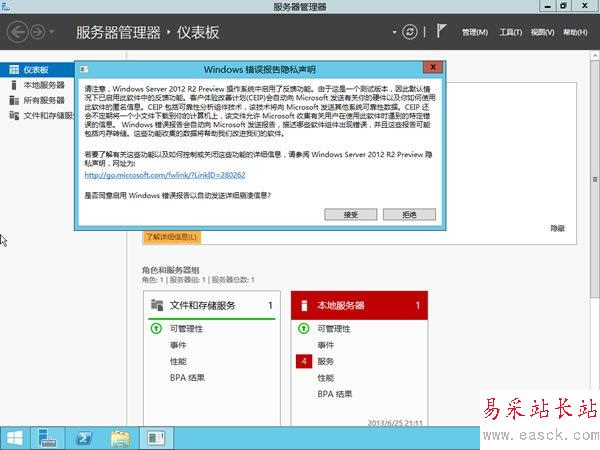Click the scrollbar up arrow
Screen dimensions: 600x450
595,55
